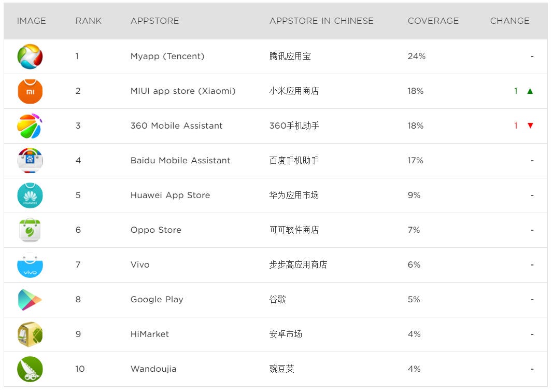This screenshot has height=392, width=553.
Task: Click the blue Vivo store icon
Action: [30, 265]
